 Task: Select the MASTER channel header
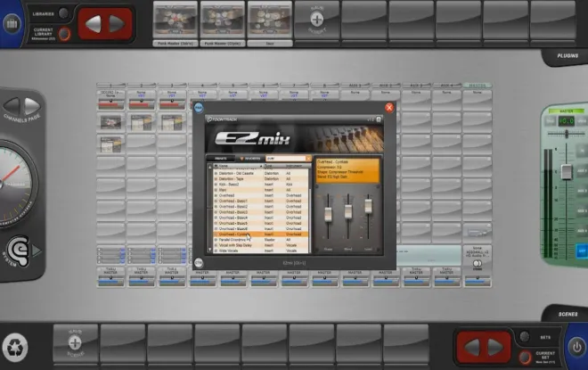pos(477,86)
